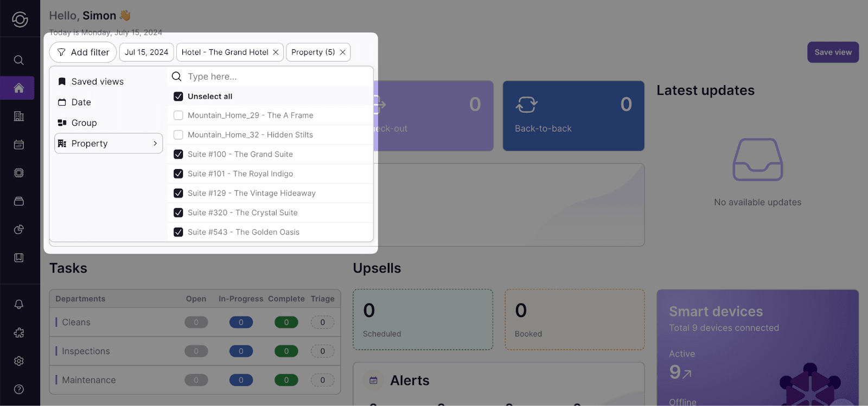Click the inbox tray icon under Latest updates
Screen dimensions: 868x406
tap(758, 159)
